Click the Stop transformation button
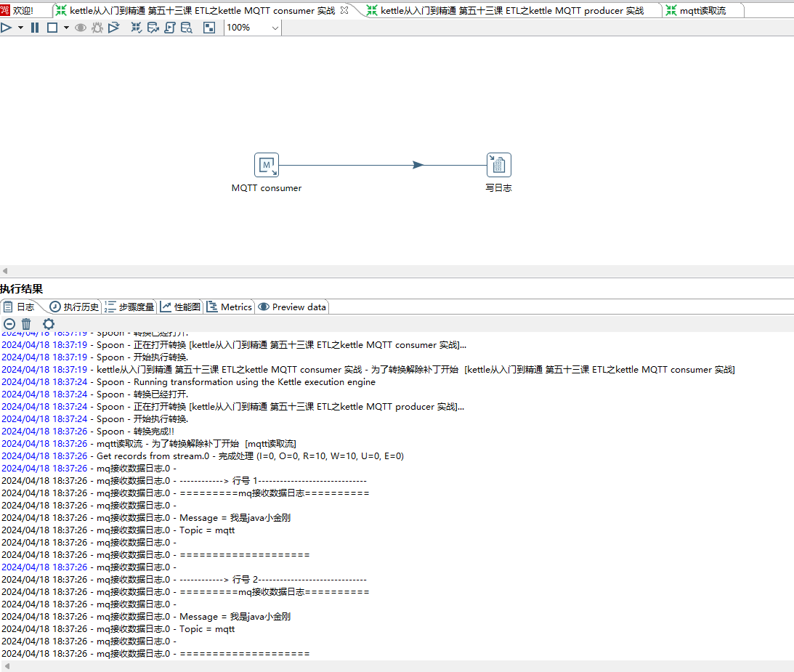 [52, 27]
